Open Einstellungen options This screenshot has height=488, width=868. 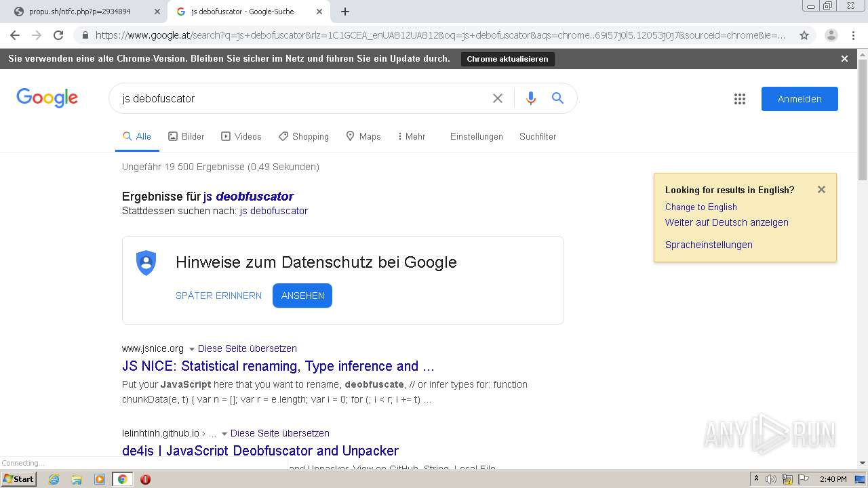477,136
